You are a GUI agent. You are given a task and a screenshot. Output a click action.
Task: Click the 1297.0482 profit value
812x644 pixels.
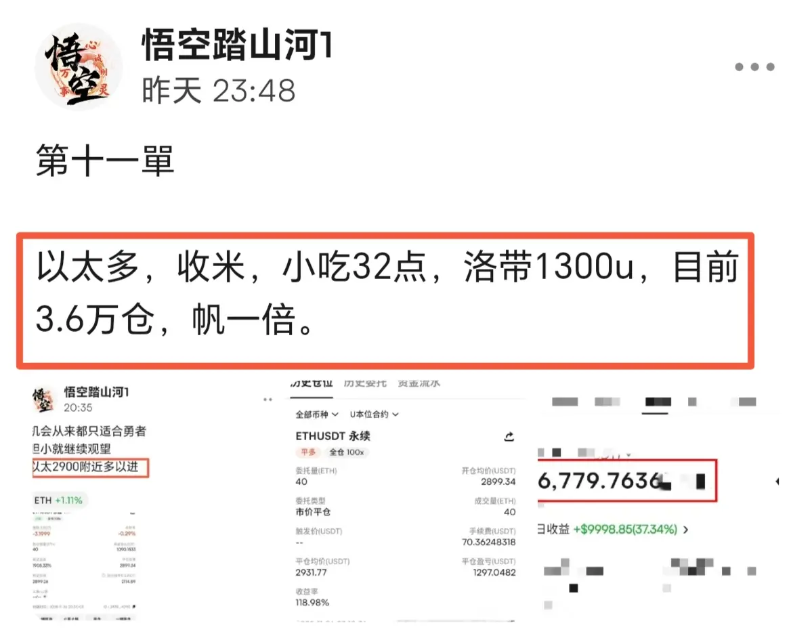(x=494, y=573)
